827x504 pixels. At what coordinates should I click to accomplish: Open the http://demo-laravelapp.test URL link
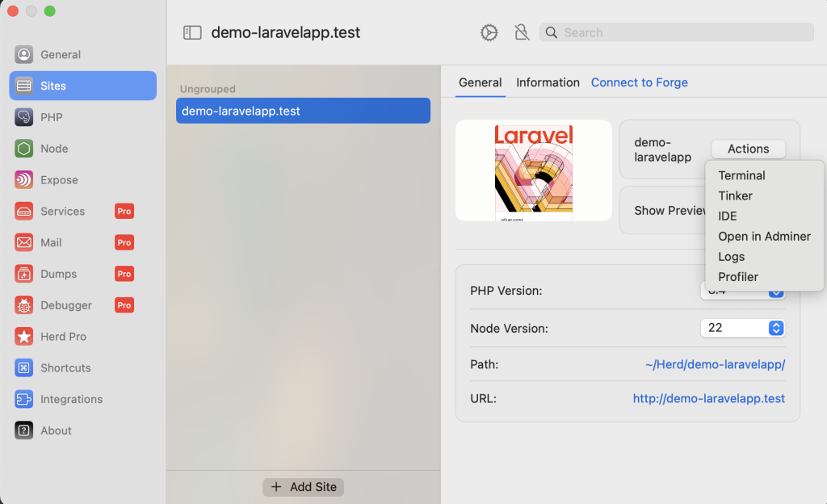point(708,398)
